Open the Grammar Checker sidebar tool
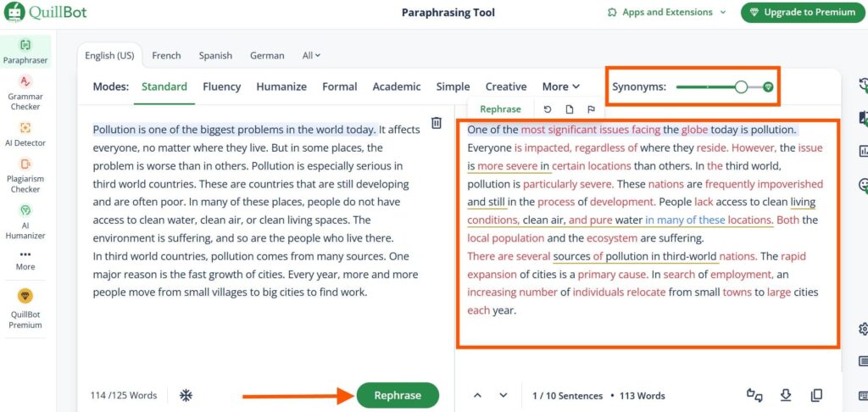The width and height of the screenshot is (868, 412). [x=25, y=92]
